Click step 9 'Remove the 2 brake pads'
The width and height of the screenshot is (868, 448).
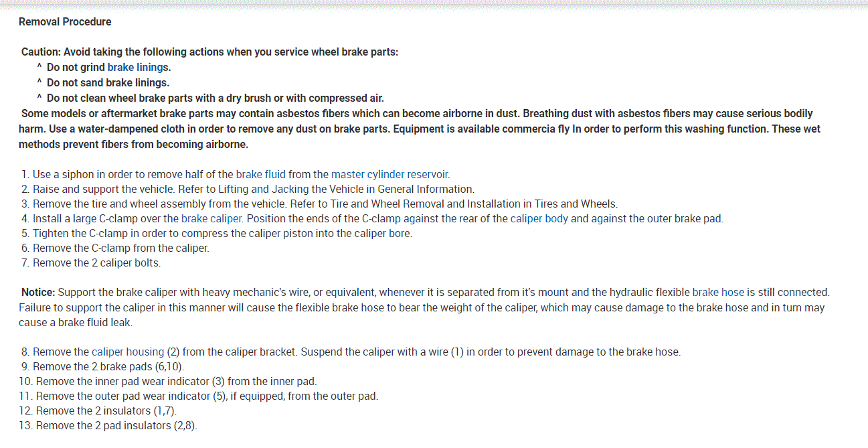(108, 366)
